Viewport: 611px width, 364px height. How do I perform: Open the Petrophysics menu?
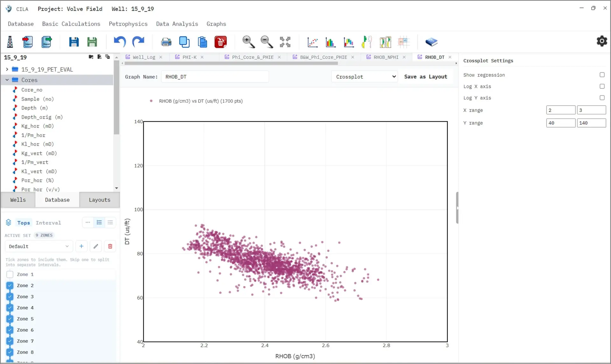click(128, 24)
